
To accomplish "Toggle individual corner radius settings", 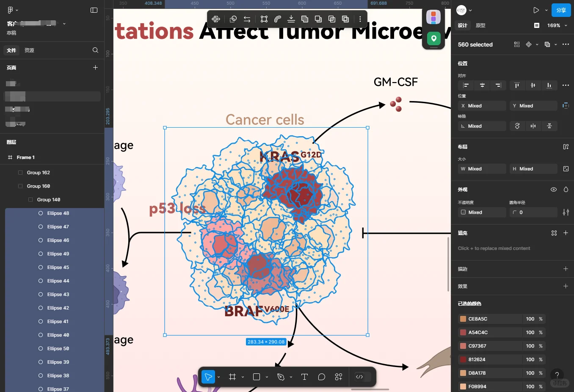I will tap(566, 212).
